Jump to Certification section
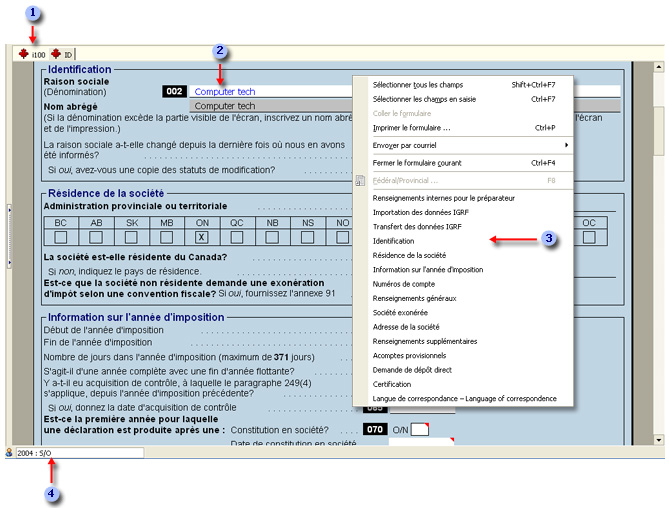 (464, 384)
